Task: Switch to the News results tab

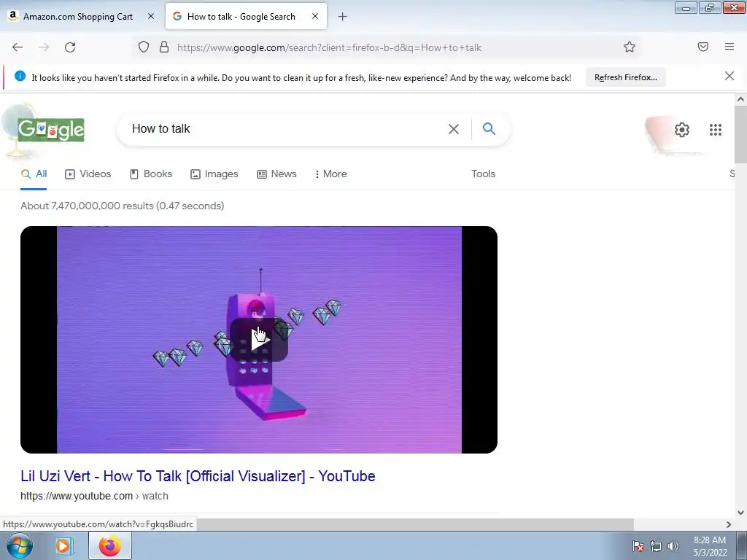Action: click(x=276, y=174)
